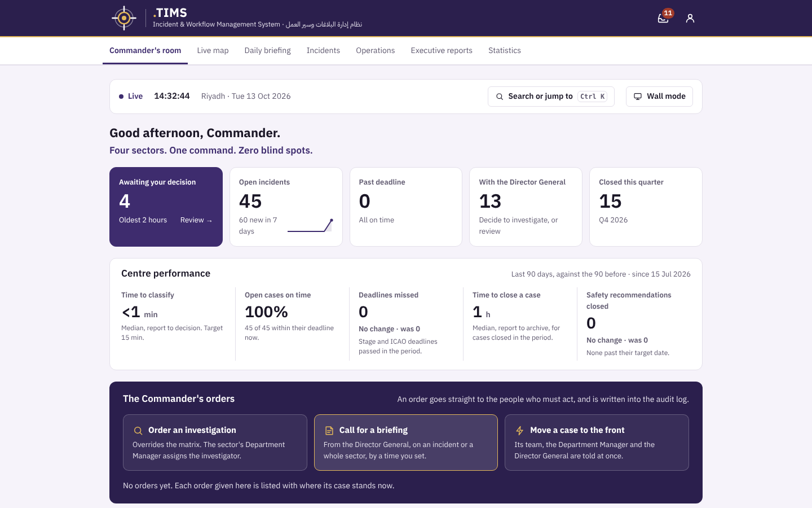The image size is (812, 508).
Task: Click the "Centre performance" heading
Action: pos(166,273)
